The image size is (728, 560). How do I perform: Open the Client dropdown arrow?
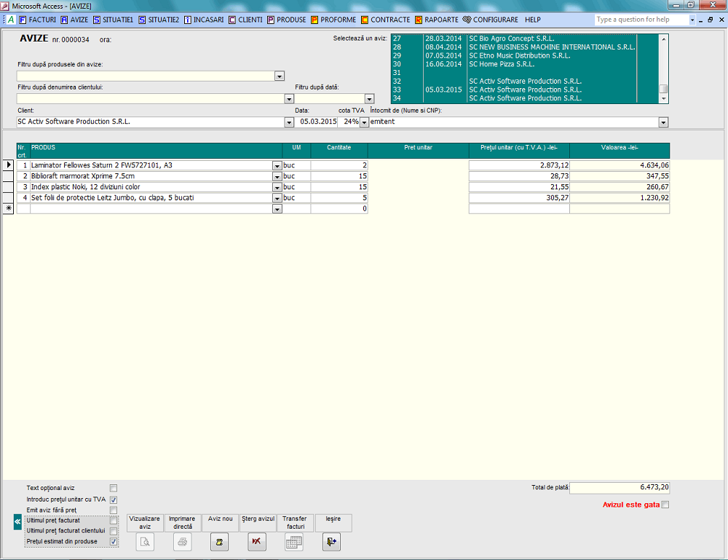coord(289,122)
